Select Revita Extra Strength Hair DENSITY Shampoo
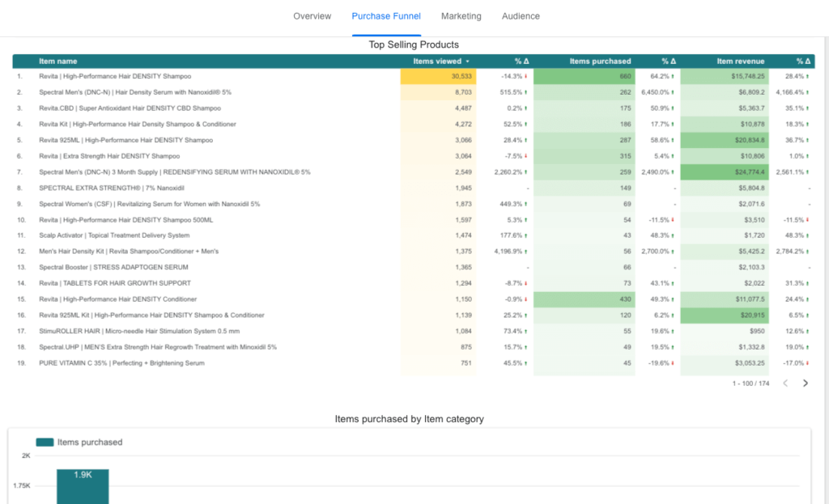Screen dimensions: 829x504 [x=414, y=156]
